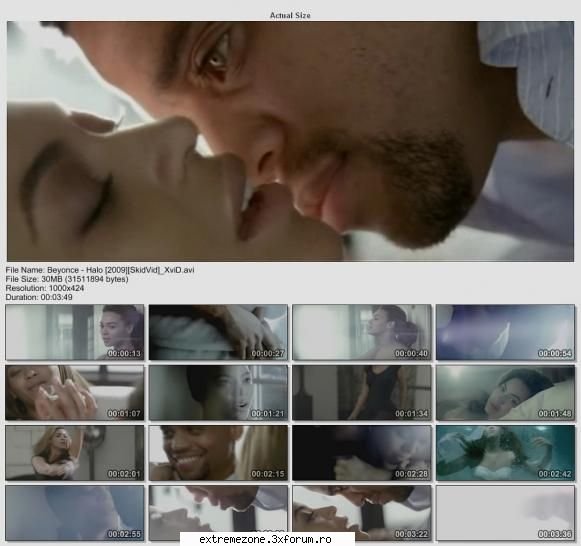Choose the frame thumbnail at 00:02:01
Viewport: 581px width, 546px height.
(75, 453)
